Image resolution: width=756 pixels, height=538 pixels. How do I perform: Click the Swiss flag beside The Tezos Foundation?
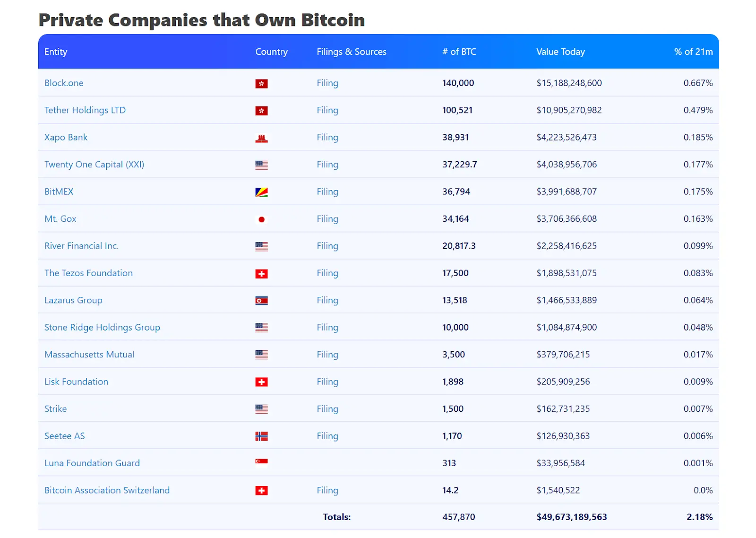pos(261,274)
